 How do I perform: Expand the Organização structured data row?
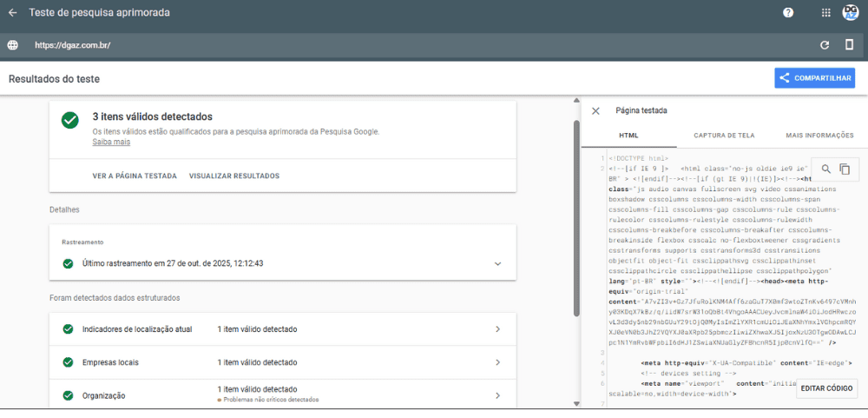coord(497,395)
